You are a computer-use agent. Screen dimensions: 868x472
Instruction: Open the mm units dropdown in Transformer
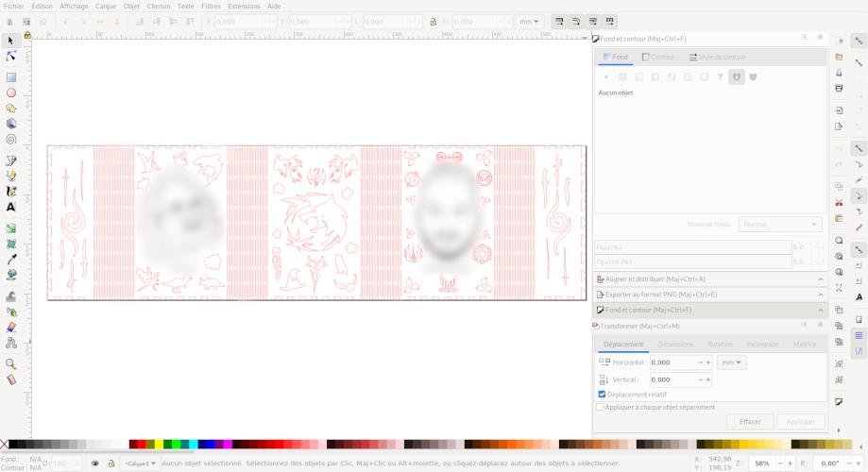coord(731,362)
